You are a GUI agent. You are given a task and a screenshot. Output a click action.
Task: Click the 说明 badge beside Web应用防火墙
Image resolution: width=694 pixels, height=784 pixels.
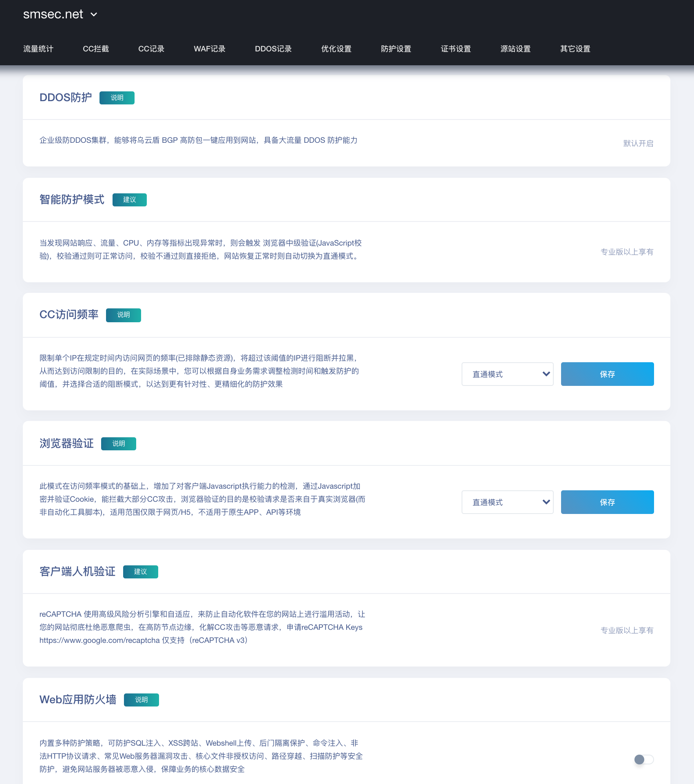coord(141,700)
